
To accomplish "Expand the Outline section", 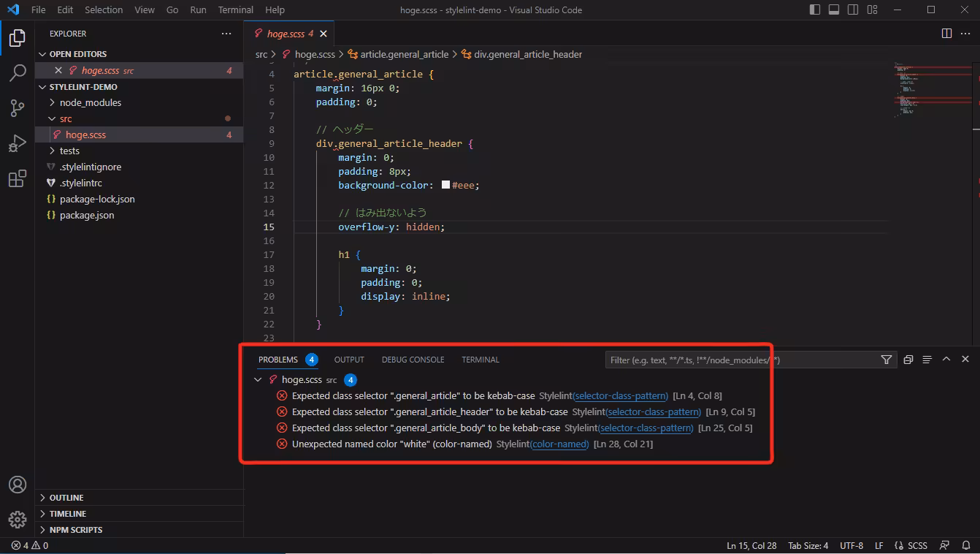I will 139,498.
